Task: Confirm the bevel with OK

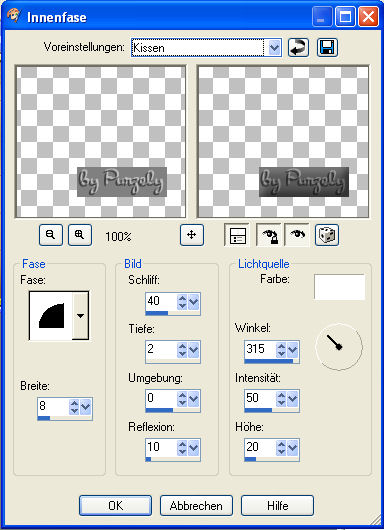Action: pyautogui.click(x=115, y=506)
